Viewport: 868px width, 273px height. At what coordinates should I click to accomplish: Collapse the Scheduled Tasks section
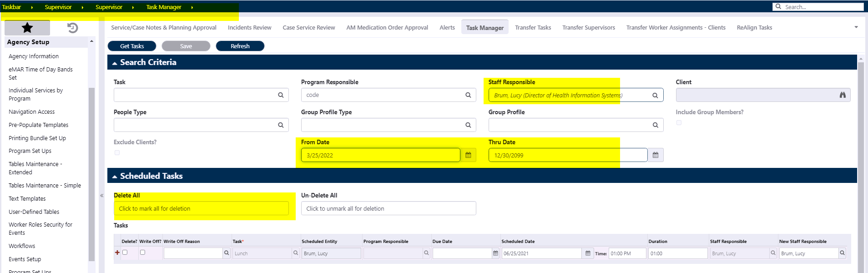[115, 177]
